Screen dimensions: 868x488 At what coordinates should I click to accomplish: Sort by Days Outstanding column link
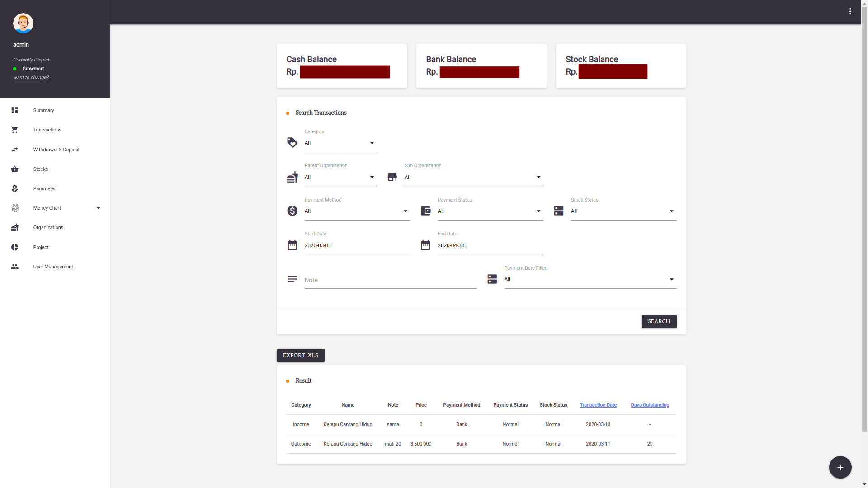650,405
